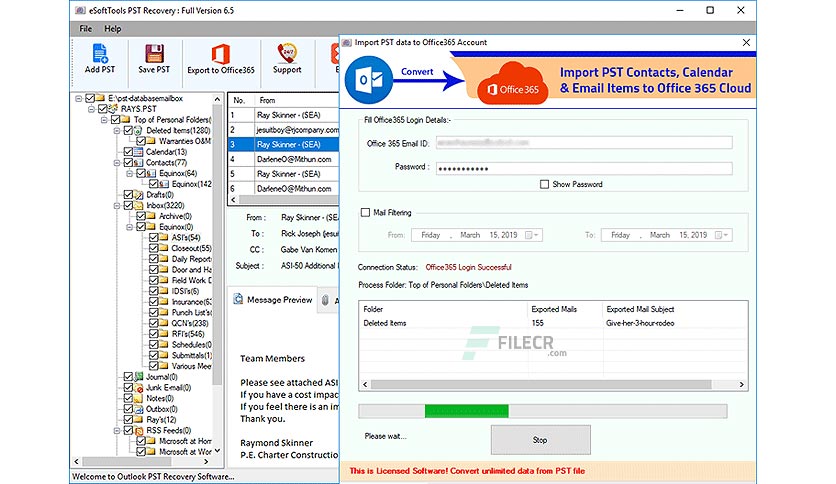This screenshot has width=836, height=484.
Task: Click the folder tree vertical scrollbar
Action: (217, 245)
